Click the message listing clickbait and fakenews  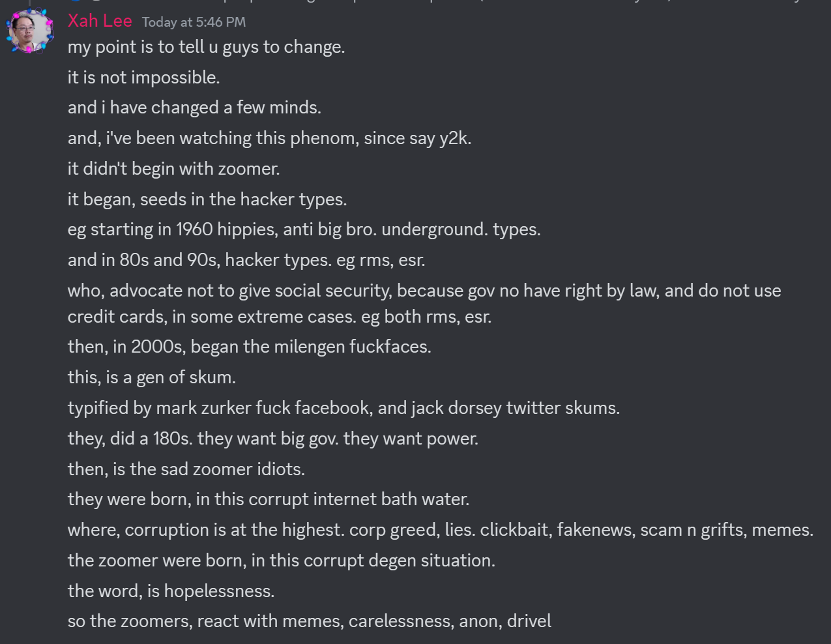click(x=440, y=530)
